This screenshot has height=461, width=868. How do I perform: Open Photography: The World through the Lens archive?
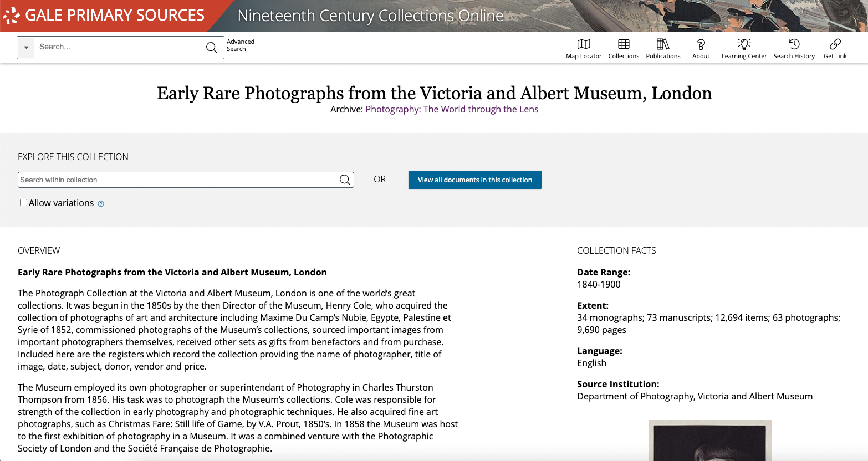452,109
